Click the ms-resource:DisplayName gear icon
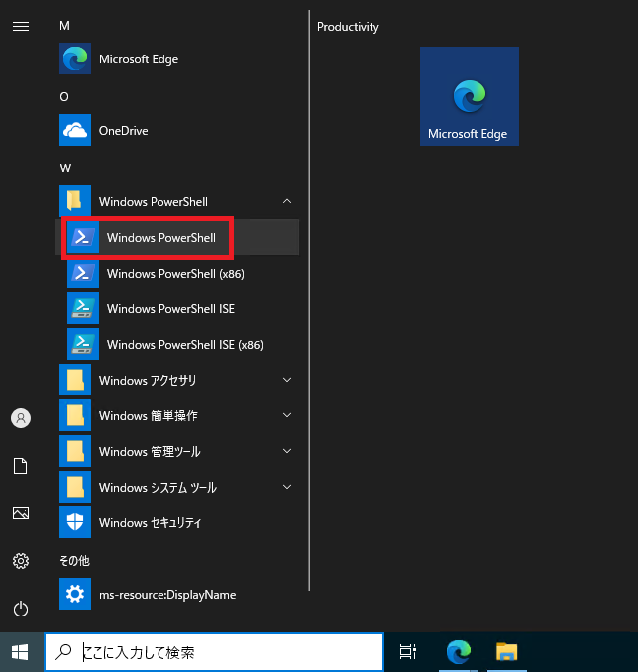 (x=75, y=594)
